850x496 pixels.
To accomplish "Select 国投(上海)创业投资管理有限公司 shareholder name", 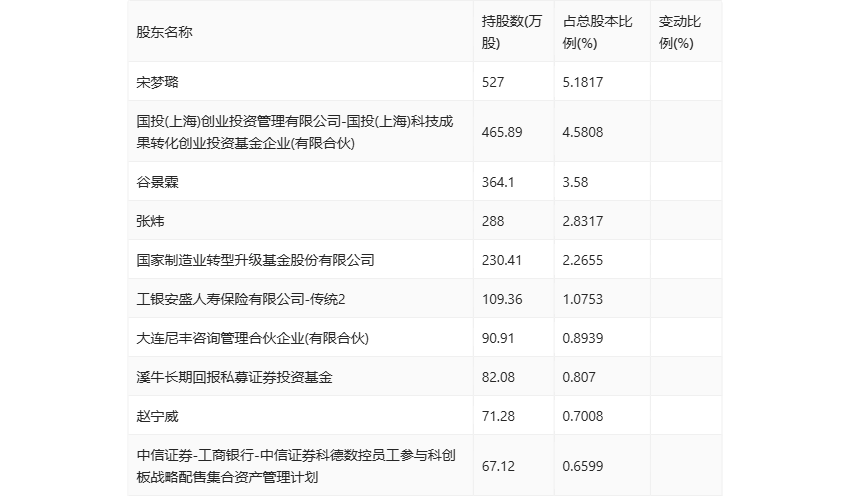I will pyautogui.click(x=295, y=132).
